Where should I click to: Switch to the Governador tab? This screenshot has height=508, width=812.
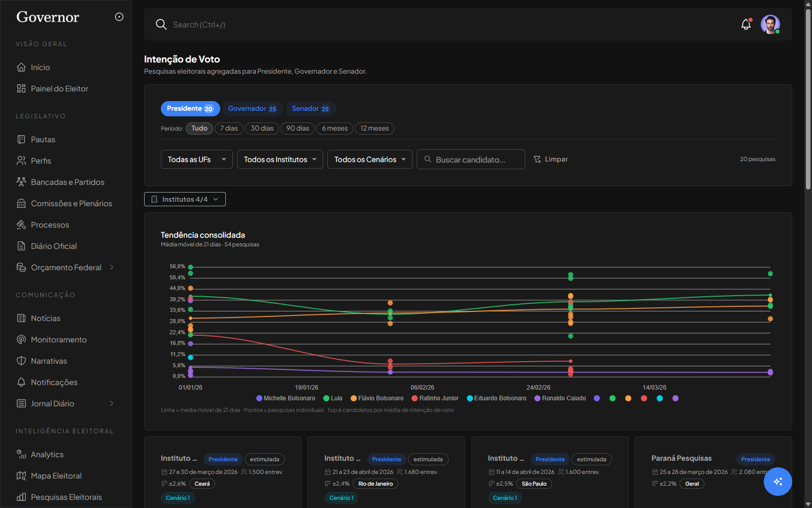pos(252,109)
